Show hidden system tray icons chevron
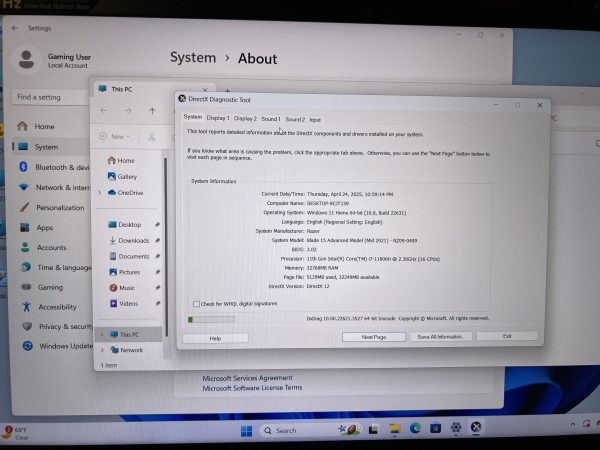Image resolution: width=600 pixels, height=450 pixels. [x=573, y=424]
